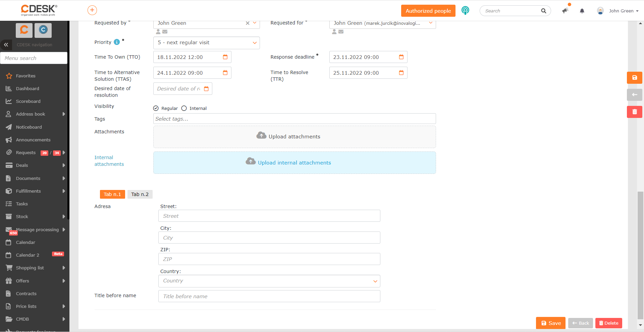The height and width of the screenshot is (332, 644).
Task: Click person icon under Requested by
Action: [158, 32]
